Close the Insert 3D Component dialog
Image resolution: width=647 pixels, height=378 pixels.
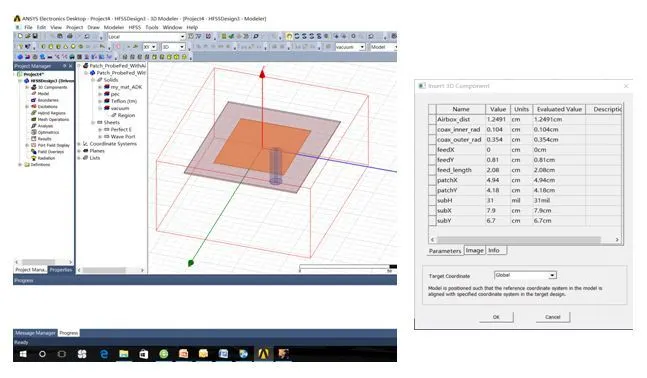pos(626,86)
